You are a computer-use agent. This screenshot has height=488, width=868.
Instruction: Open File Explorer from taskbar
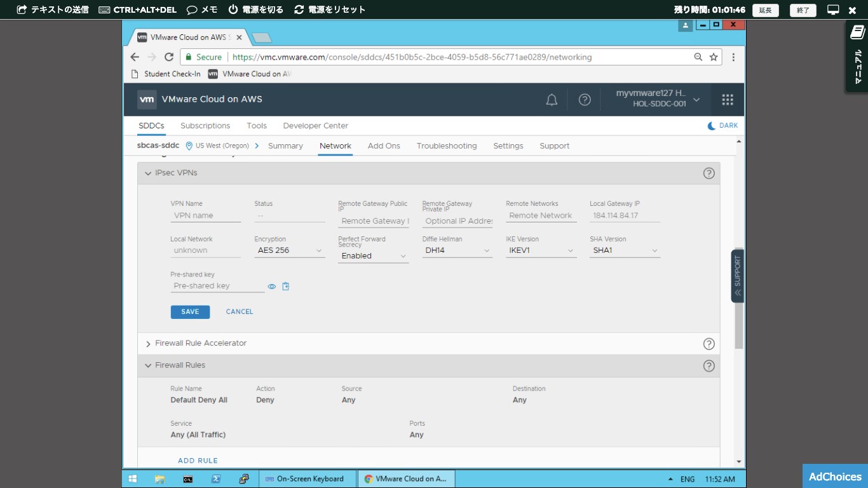click(x=160, y=479)
